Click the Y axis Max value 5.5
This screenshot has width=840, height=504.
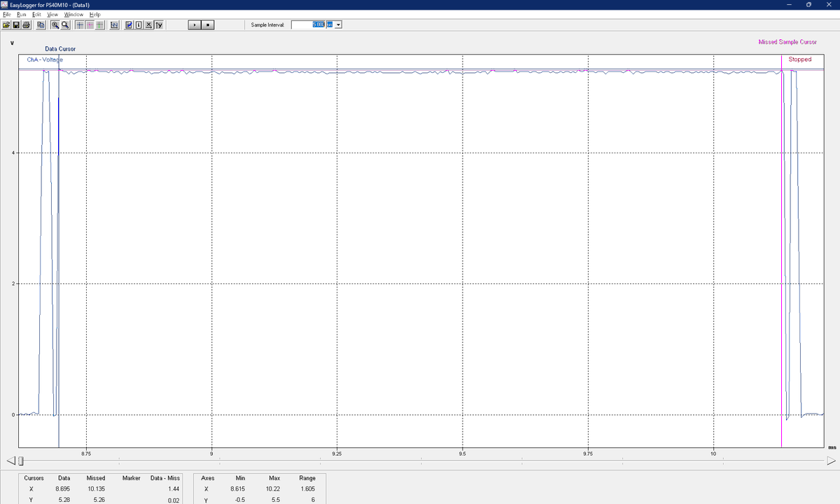[x=276, y=500]
